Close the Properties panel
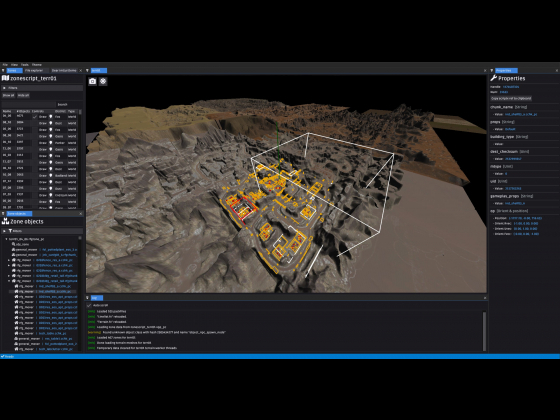 pyautogui.click(x=557, y=70)
